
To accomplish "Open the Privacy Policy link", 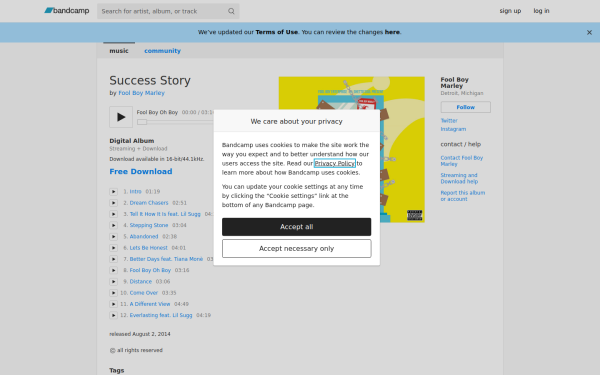I will pos(335,163).
